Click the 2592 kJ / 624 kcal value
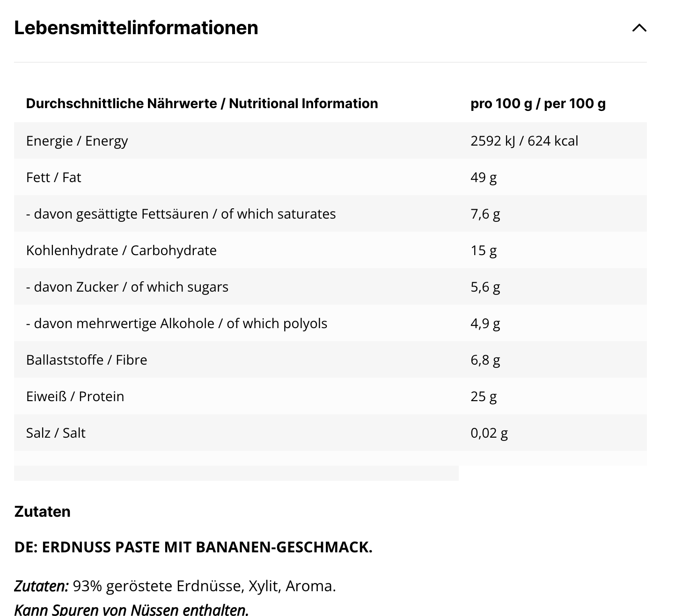 (x=524, y=141)
